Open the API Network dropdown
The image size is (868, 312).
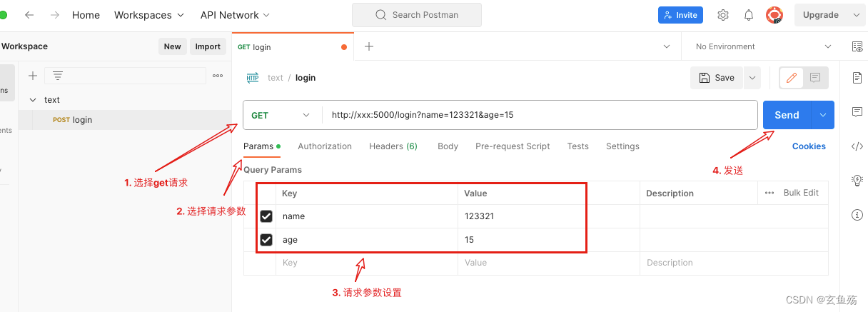point(236,15)
